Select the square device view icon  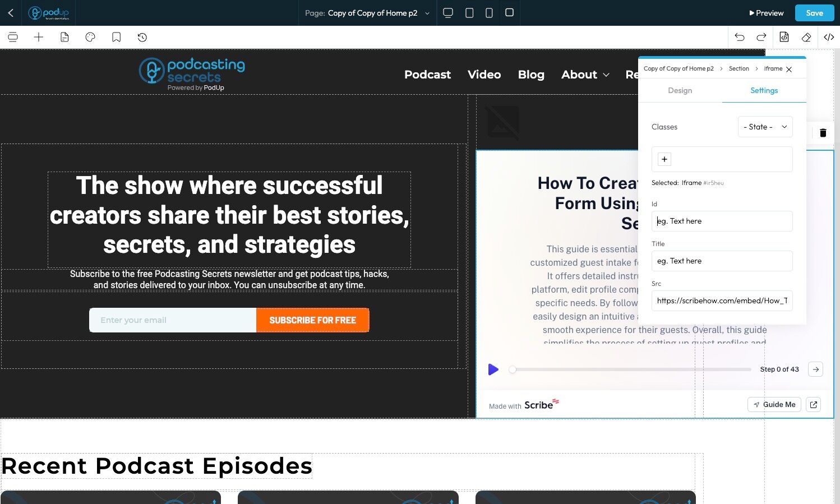coord(509,12)
